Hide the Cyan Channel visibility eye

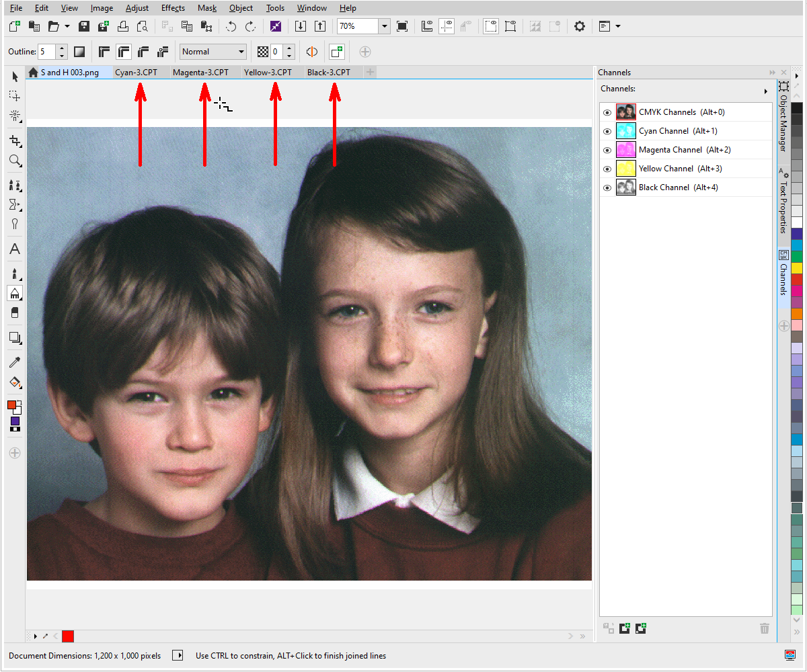(x=607, y=131)
